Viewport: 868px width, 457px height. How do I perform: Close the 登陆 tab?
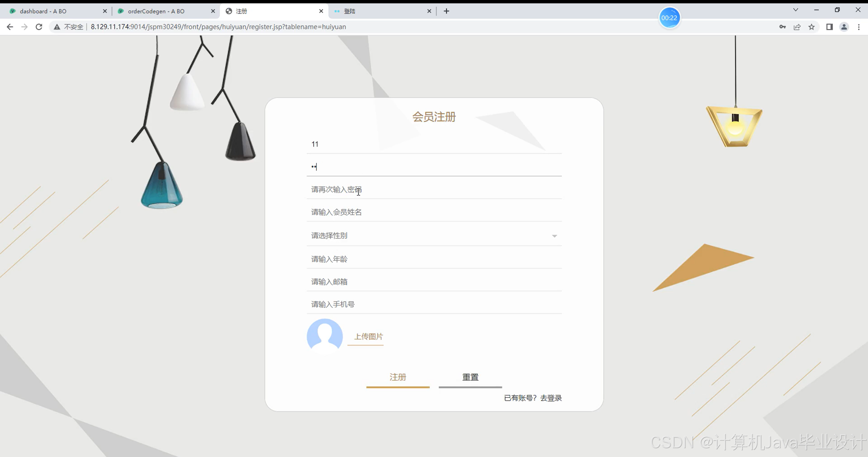click(429, 11)
